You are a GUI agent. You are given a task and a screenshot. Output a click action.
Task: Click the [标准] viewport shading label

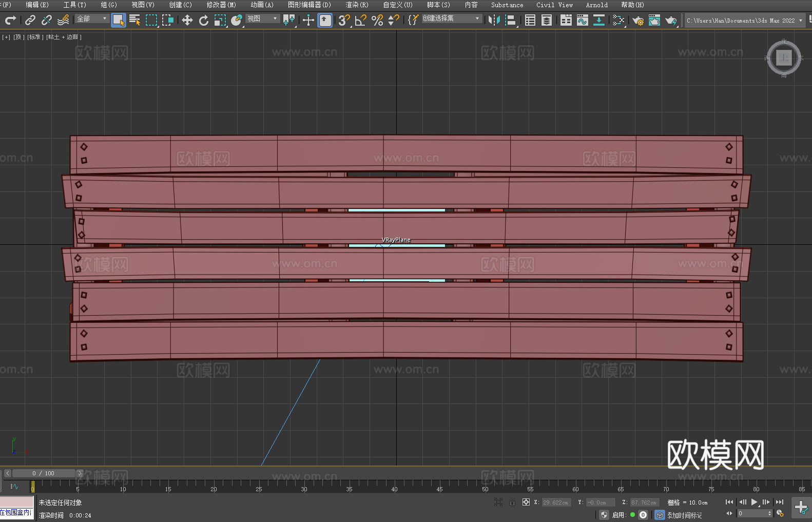click(x=35, y=37)
